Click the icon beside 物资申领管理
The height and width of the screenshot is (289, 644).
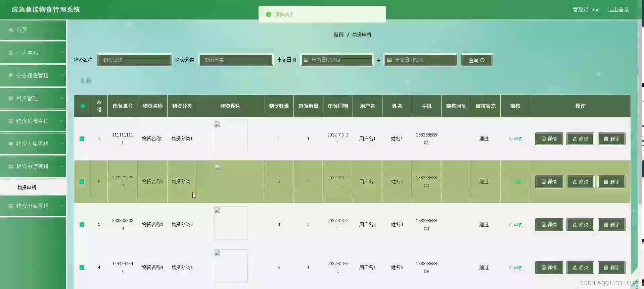(x=11, y=167)
